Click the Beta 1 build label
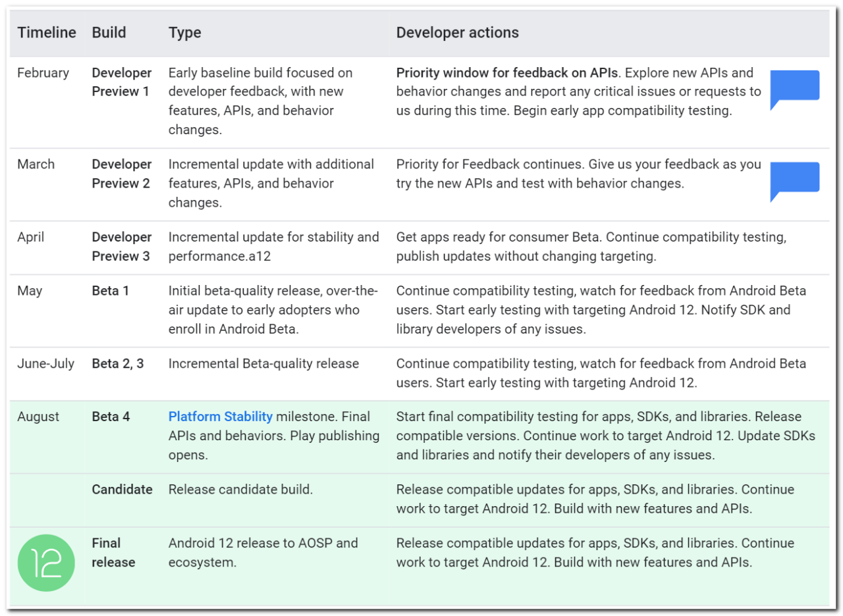 [111, 290]
